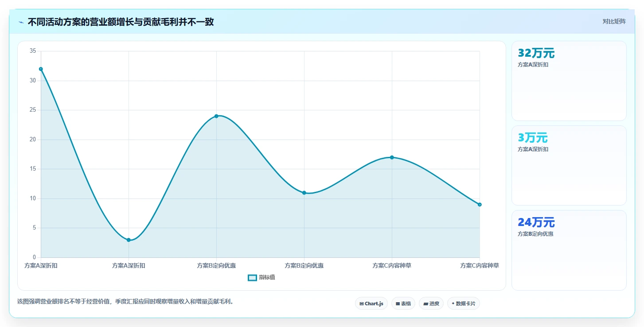Click the data point at value 11
This screenshot has height=327, width=644.
[x=304, y=193]
